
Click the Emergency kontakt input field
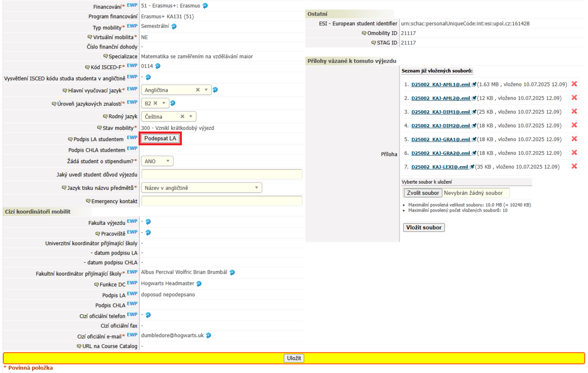pyautogui.click(x=221, y=201)
